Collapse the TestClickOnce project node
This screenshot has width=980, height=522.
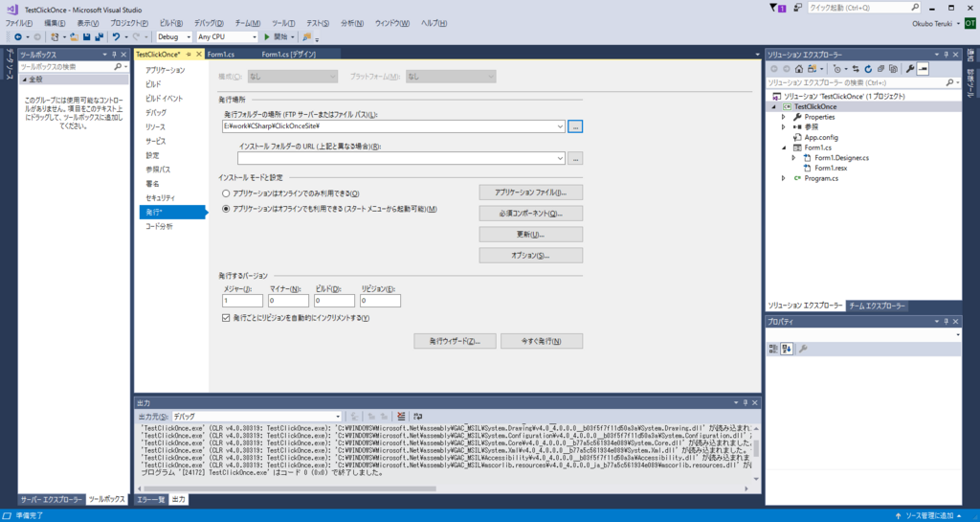pos(773,107)
